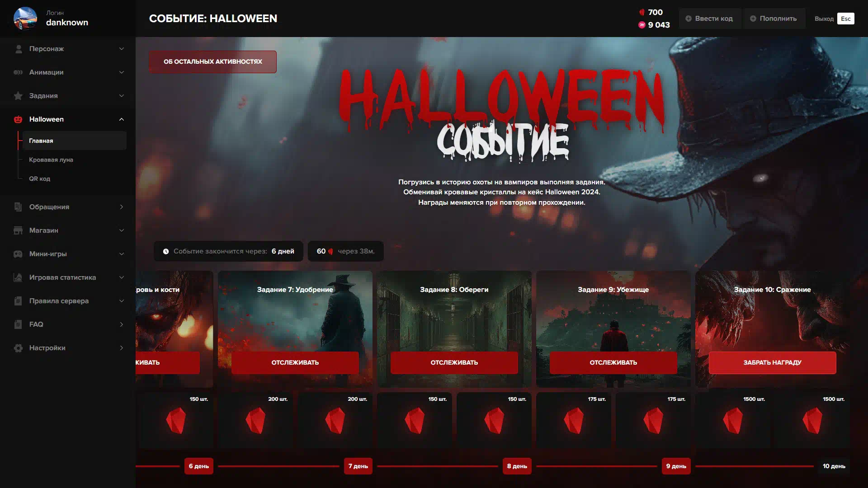Click the СОБЫТИЕ: HALLOWEEN page title

tap(213, 19)
